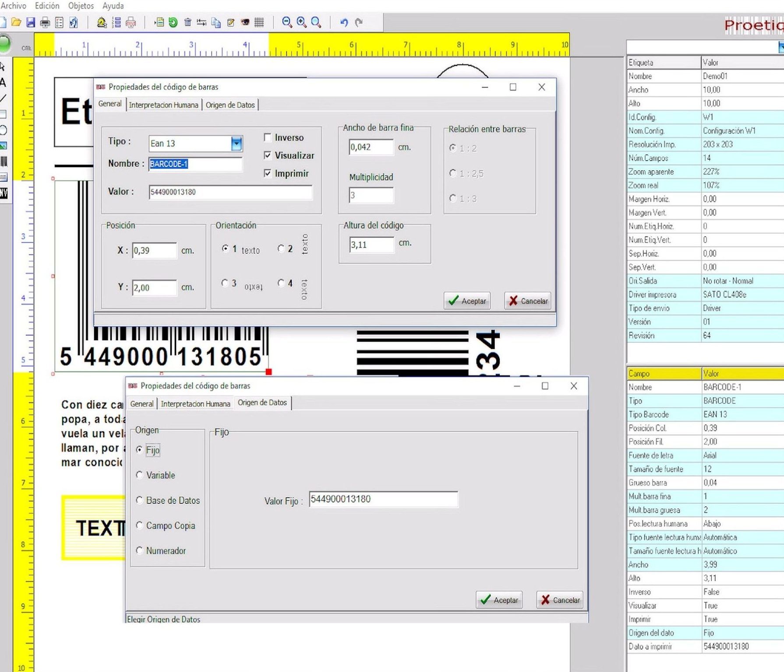
Task: Open the Tipo dropdown showing Ean 13
Action: click(237, 143)
